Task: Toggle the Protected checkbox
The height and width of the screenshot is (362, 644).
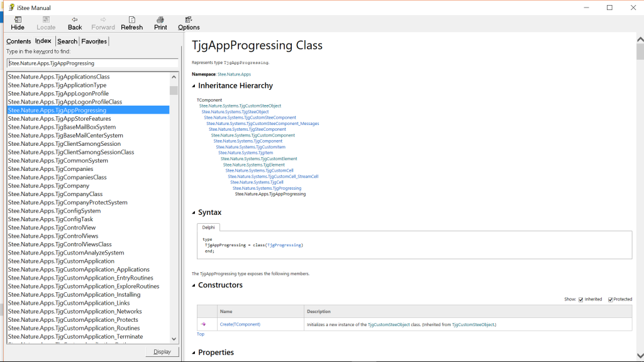Action: [x=610, y=299]
